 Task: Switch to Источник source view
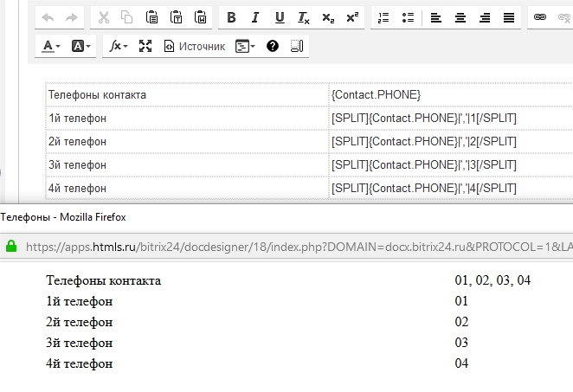pos(195,46)
